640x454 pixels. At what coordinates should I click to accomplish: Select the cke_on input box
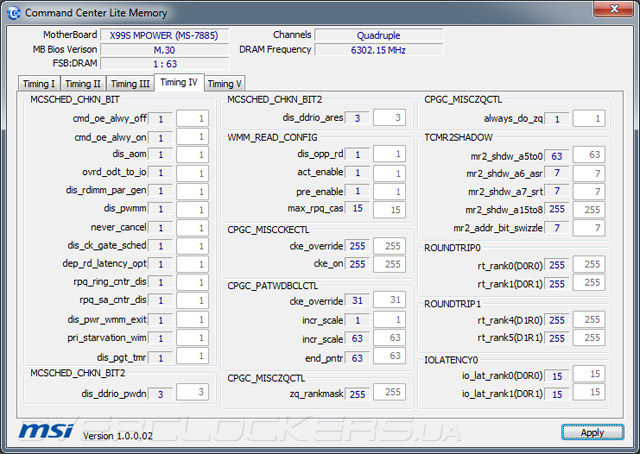click(389, 264)
